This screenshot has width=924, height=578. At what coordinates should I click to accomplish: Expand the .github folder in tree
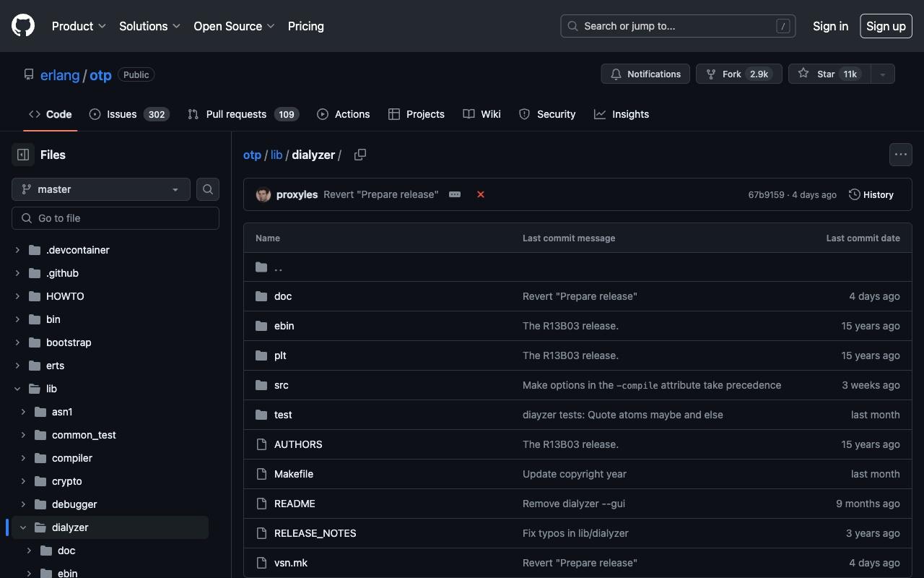pyautogui.click(x=17, y=273)
